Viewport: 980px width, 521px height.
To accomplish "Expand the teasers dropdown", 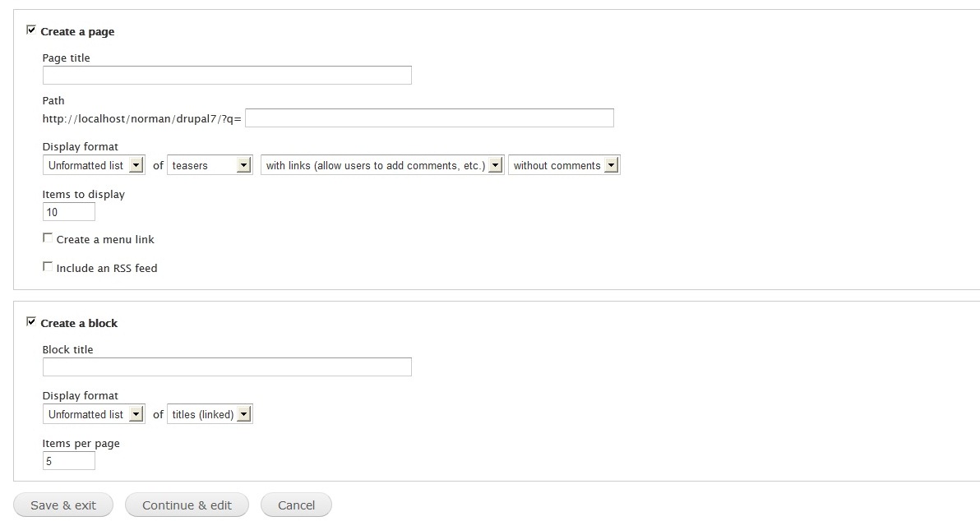I will pyautogui.click(x=210, y=165).
